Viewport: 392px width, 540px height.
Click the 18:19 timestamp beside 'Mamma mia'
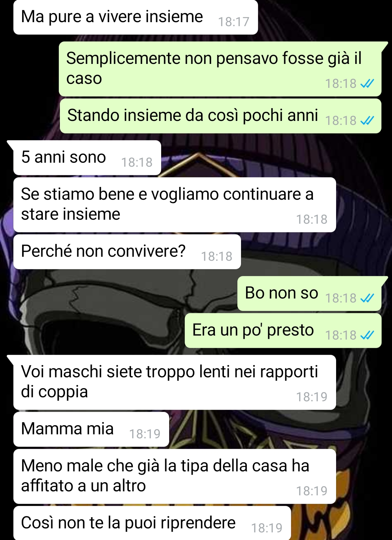145,434
